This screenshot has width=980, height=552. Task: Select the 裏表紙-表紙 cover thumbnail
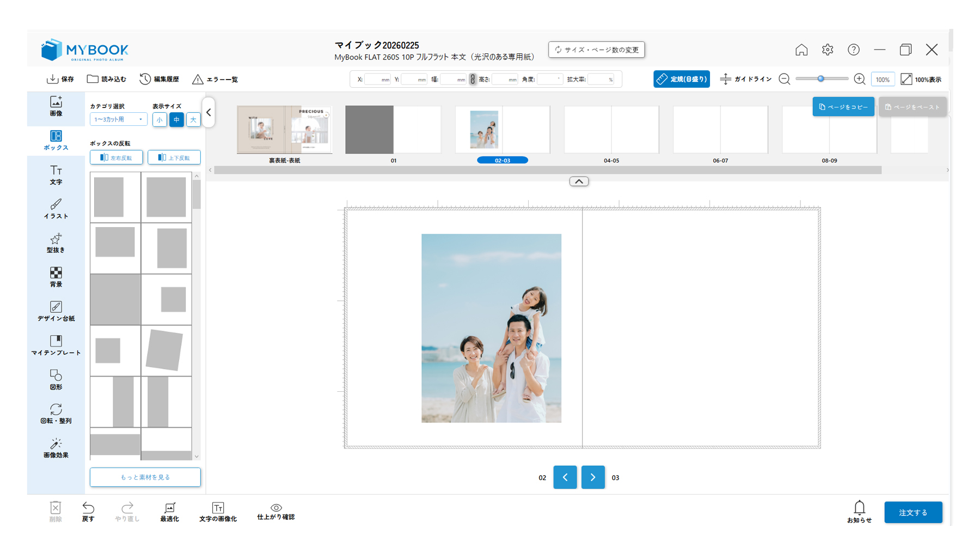[x=285, y=130]
